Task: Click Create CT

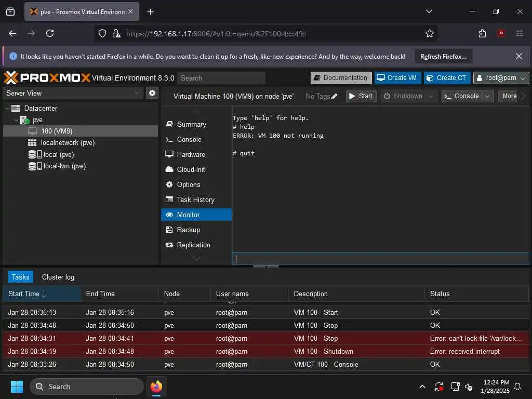Action: click(447, 78)
